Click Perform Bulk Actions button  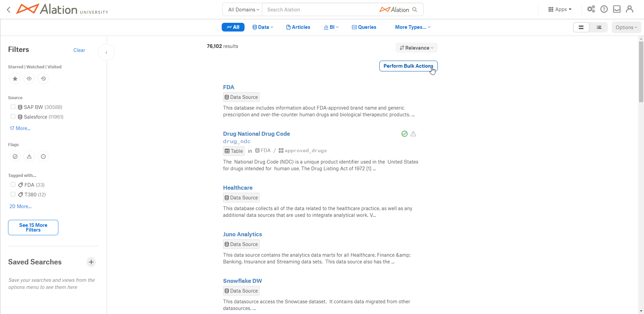(408, 66)
